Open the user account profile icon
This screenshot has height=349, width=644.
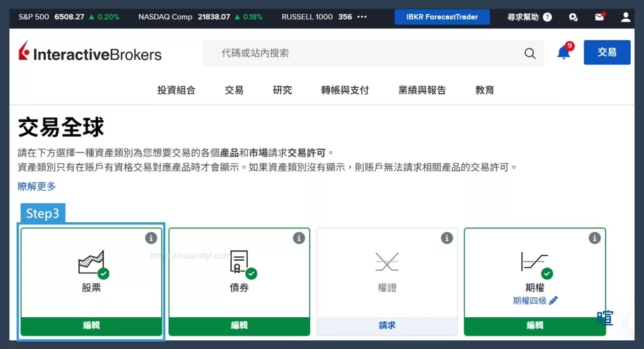tap(625, 17)
